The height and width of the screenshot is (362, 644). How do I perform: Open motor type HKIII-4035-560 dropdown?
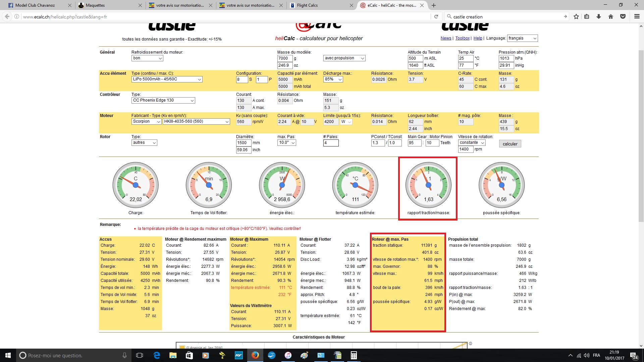click(x=196, y=121)
